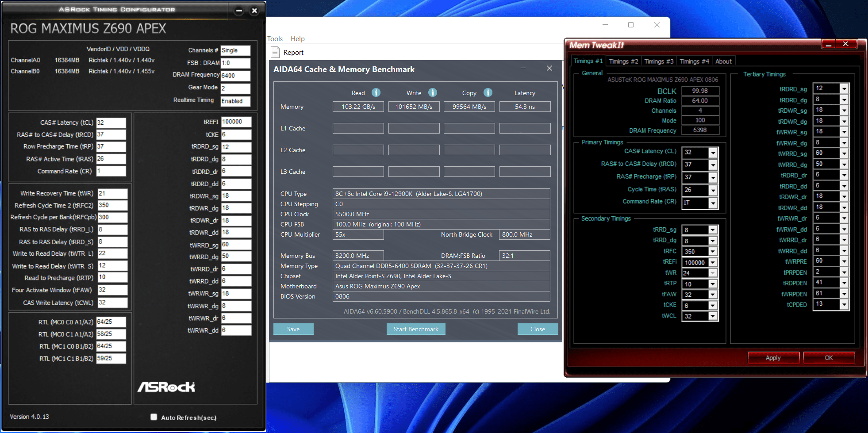868x433 pixels.
Task: Click the Write info icon in AIDA64
Action: pos(432,92)
